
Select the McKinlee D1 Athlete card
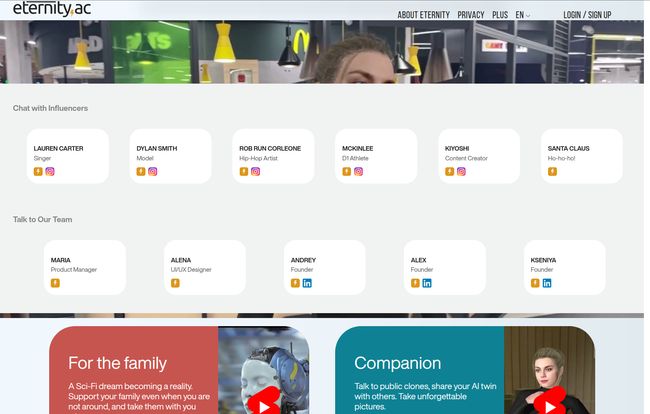coord(376,156)
